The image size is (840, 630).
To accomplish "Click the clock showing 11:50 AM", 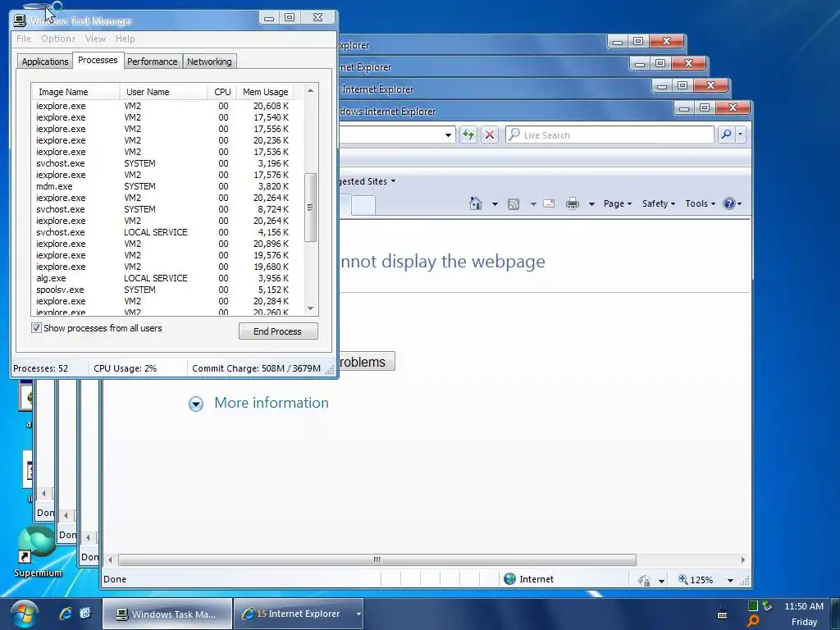I will 804,606.
